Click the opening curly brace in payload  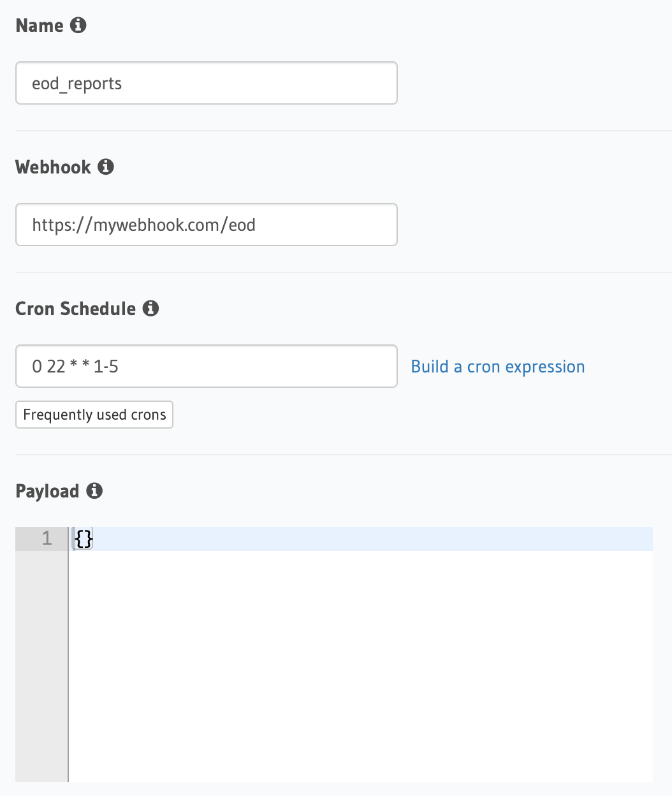[x=79, y=540]
